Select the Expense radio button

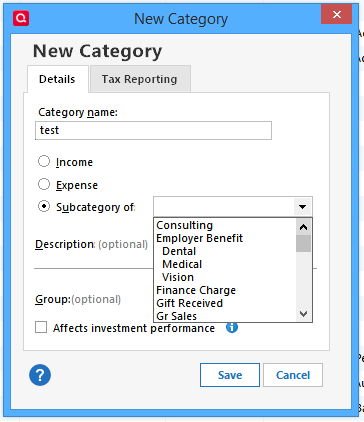coord(44,184)
